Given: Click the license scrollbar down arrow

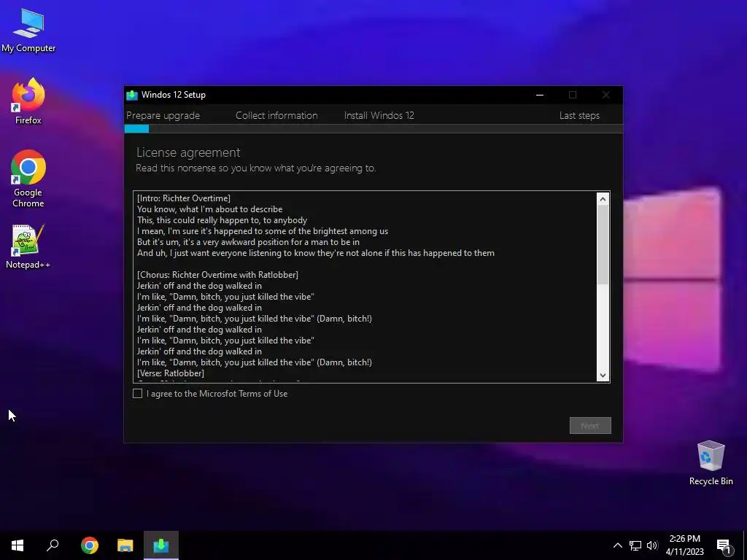Looking at the screenshot, I should point(603,376).
